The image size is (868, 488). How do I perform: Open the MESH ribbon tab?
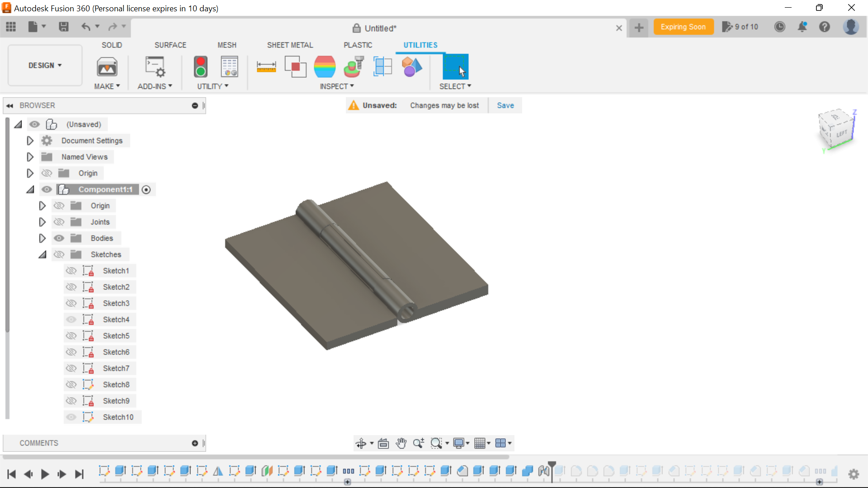tap(227, 45)
